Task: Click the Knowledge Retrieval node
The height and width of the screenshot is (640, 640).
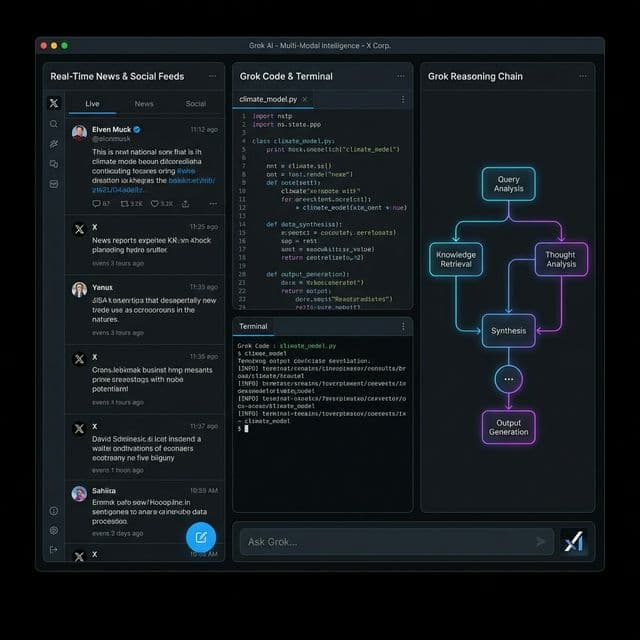Action: 456,260
